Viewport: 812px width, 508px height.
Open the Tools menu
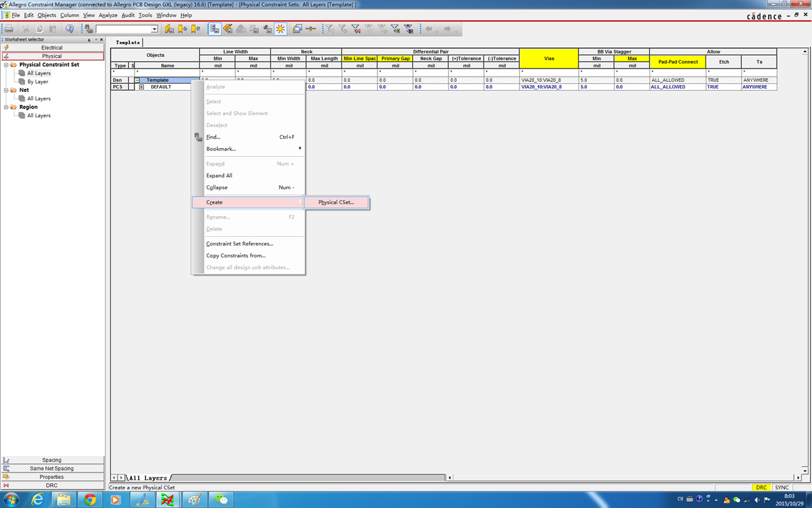click(145, 15)
